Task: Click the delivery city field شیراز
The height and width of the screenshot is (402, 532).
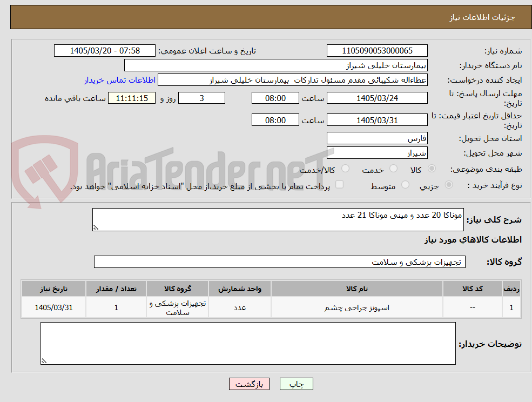Action: point(377,153)
